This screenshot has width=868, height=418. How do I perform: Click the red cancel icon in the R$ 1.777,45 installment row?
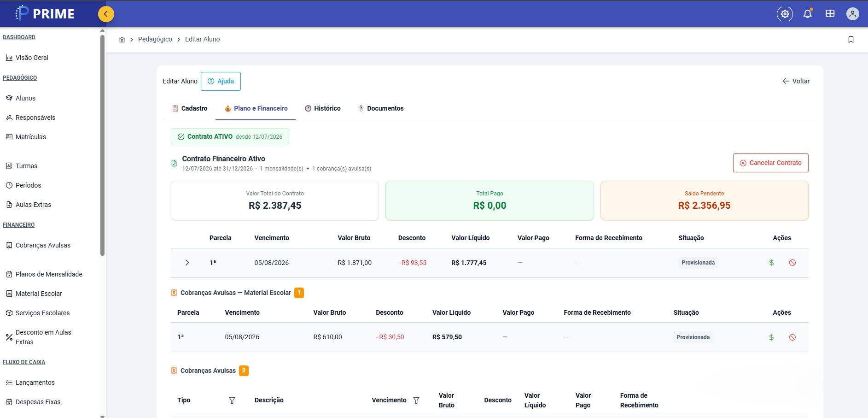tap(792, 263)
